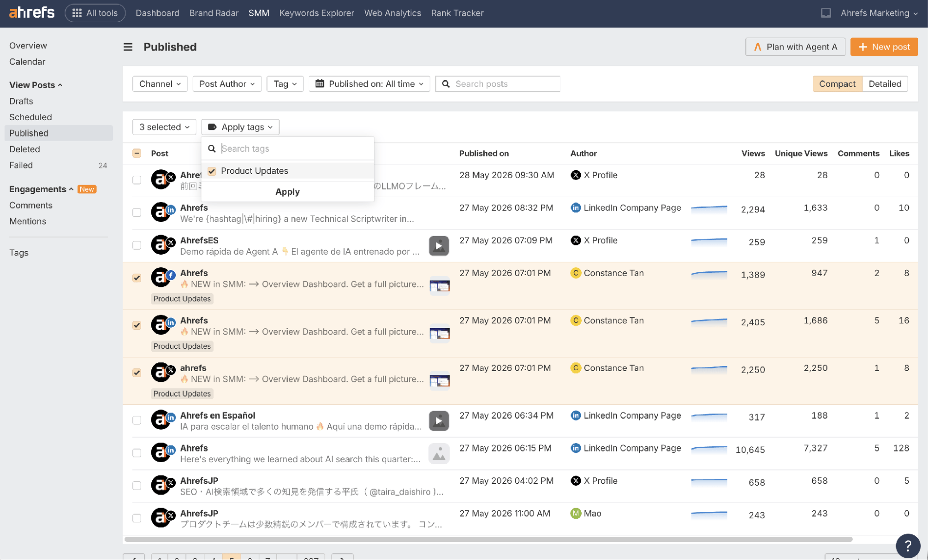Click X Profile icon for 28 May post
928x560 pixels.
tap(576, 175)
